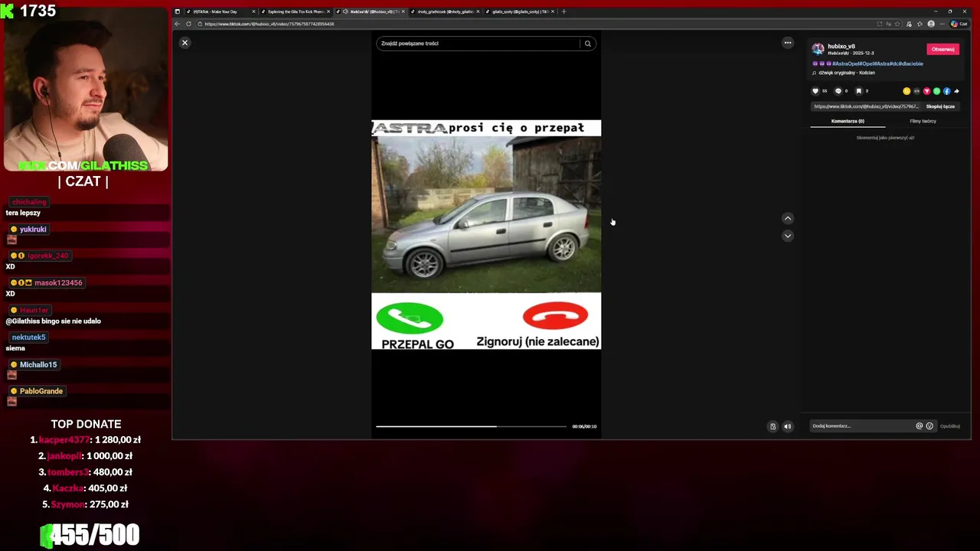Screen dimensions: 980x551
Task: Click chat username 'PabloGrande'
Action: coord(41,392)
